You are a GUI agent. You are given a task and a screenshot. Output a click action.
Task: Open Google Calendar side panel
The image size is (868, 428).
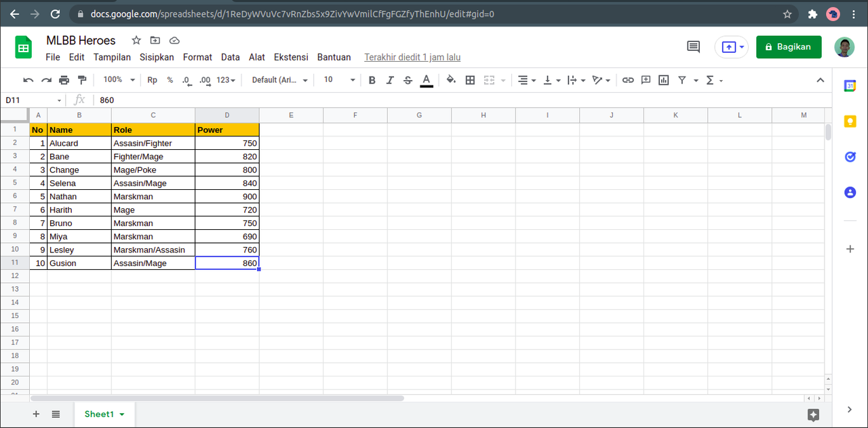coord(850,85)
